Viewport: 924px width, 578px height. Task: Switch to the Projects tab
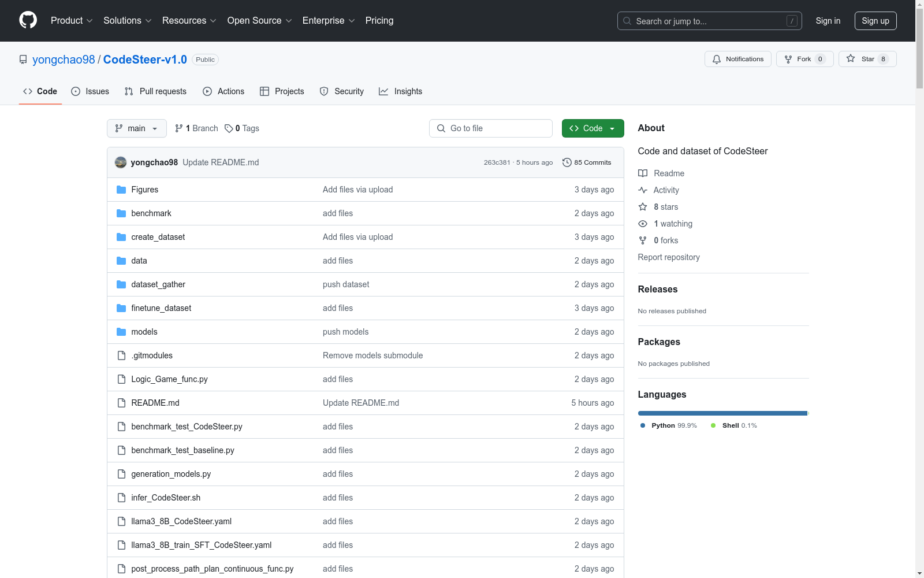(x=282, y=91)
